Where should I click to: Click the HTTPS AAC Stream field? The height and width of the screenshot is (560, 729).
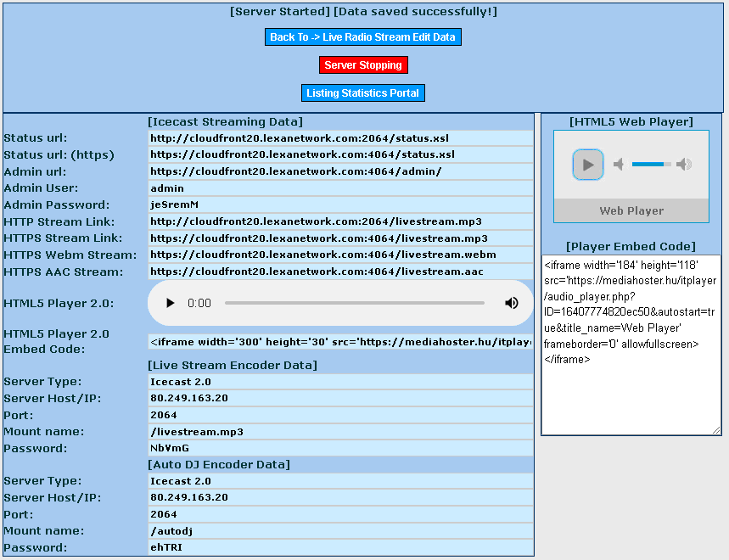340,272
